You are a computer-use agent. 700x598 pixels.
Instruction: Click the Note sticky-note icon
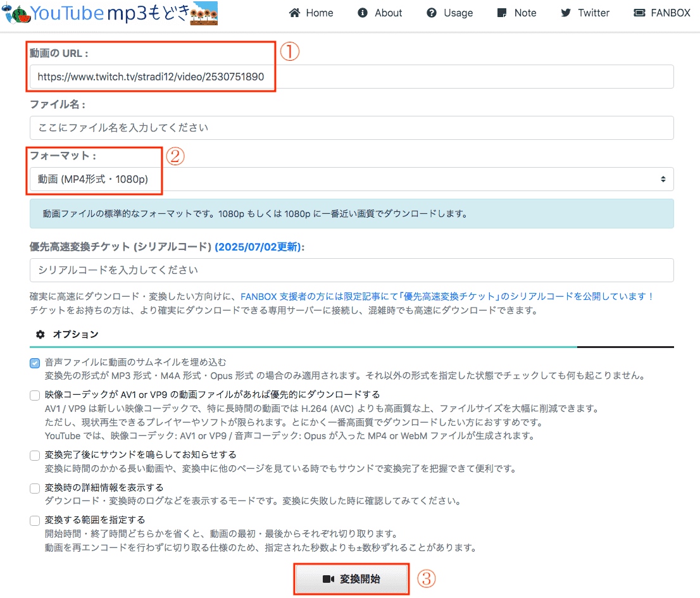point(502,13)
